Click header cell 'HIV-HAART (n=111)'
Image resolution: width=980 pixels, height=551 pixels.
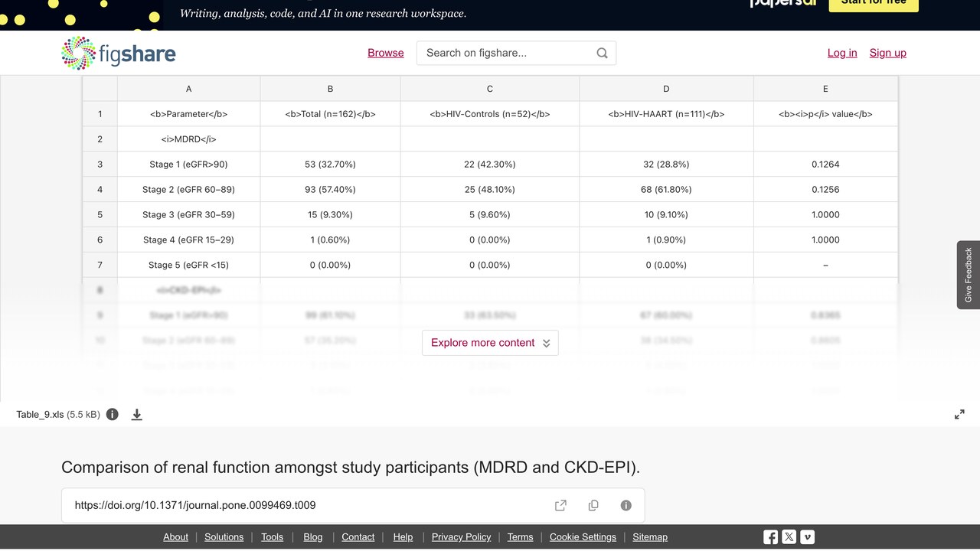click(x=666, y=113)
